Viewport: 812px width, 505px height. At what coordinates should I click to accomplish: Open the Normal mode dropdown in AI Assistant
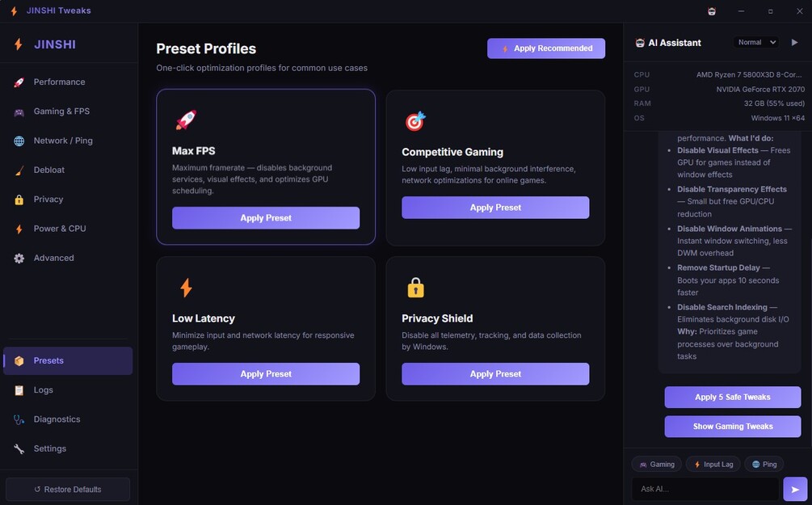pyautogui.click(x=756, y=42)
